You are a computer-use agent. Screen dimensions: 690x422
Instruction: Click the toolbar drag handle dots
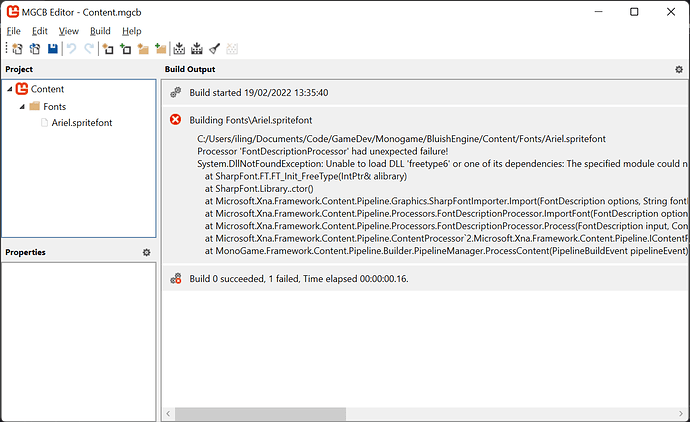[6, 49]
